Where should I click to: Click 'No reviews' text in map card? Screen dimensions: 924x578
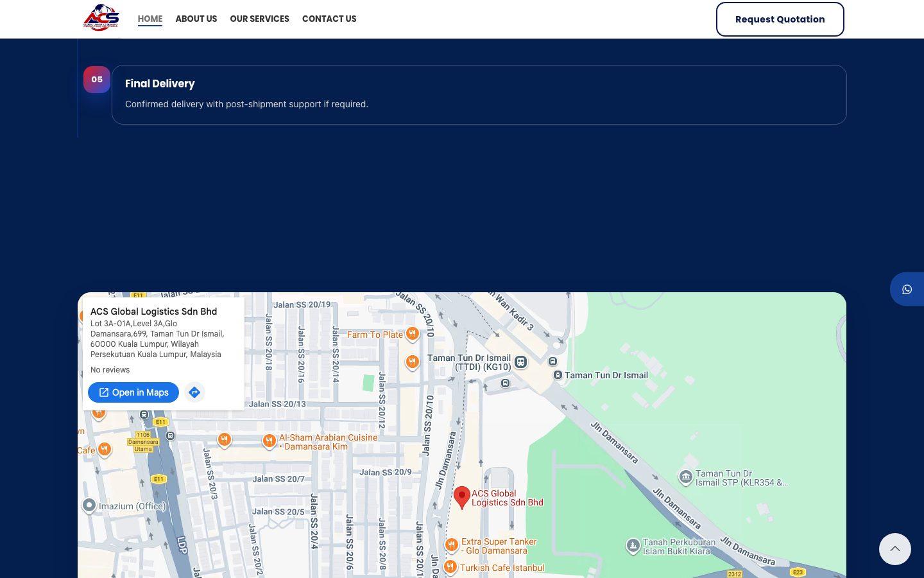click(110, 370)
